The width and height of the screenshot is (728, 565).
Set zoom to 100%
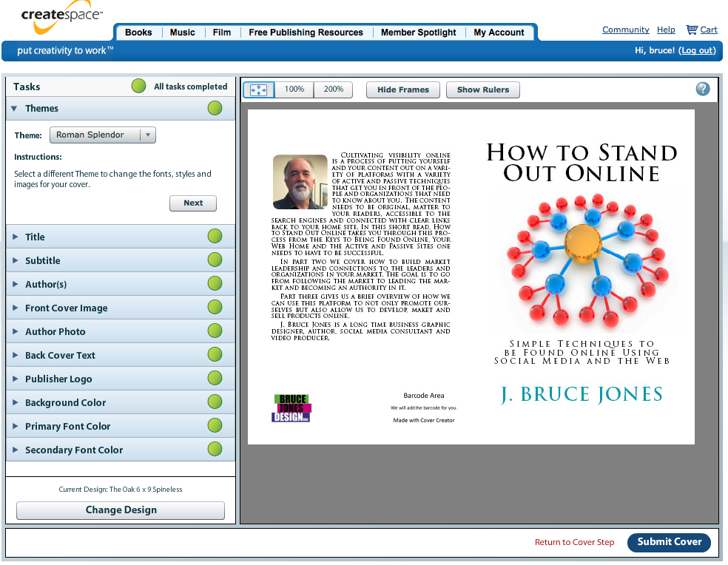pos(294,89)
